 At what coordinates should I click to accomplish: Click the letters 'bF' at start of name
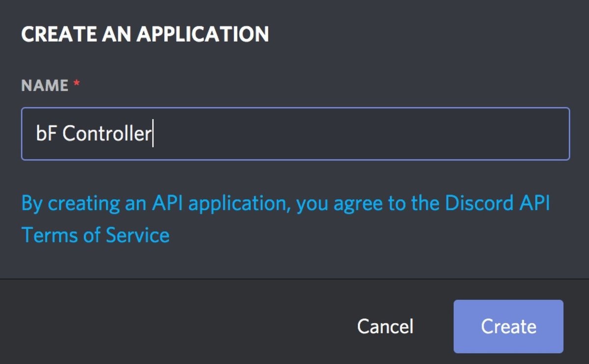coord(46,134)
